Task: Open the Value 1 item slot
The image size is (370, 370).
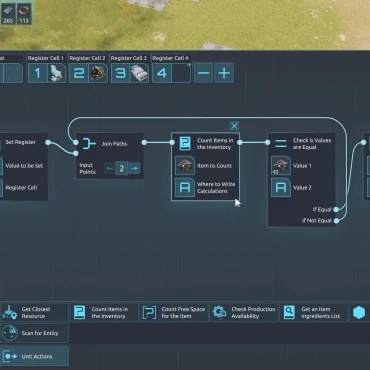Action: [281, 166]
